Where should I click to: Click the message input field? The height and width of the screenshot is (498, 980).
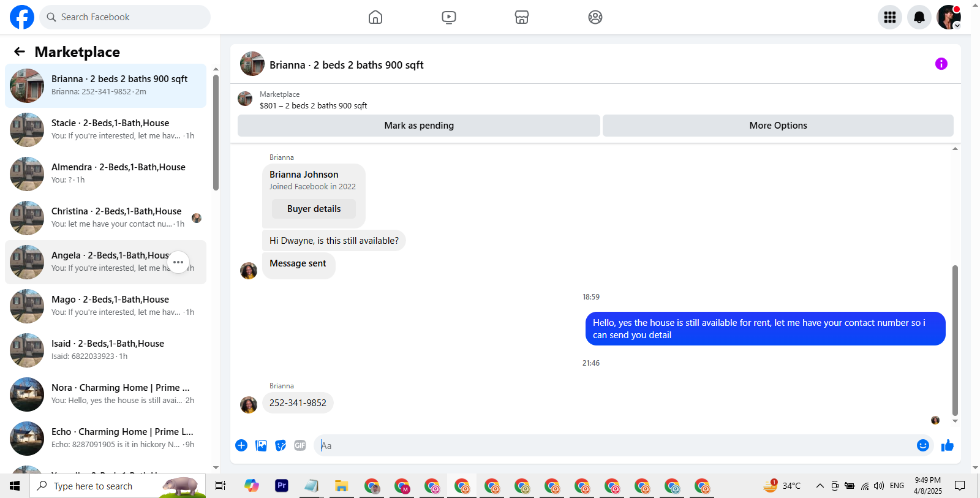(x=616, y=445)
